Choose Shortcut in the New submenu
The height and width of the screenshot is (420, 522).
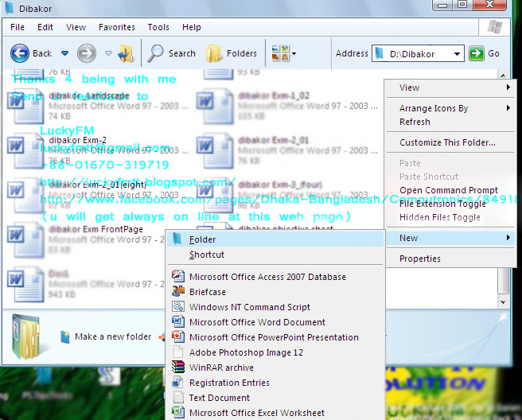(x=275, y=255)
